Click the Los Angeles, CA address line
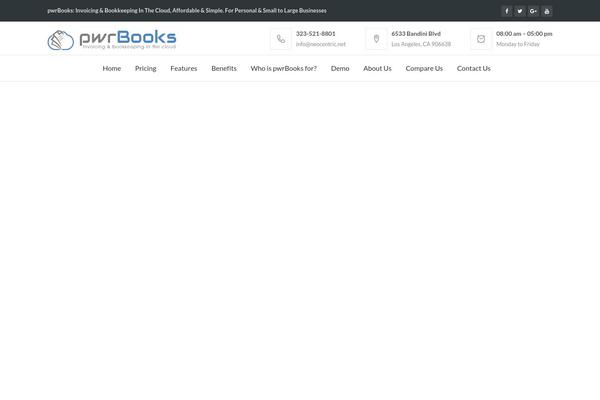This screenshot has width=600, height=400. (x=421, y=44)
